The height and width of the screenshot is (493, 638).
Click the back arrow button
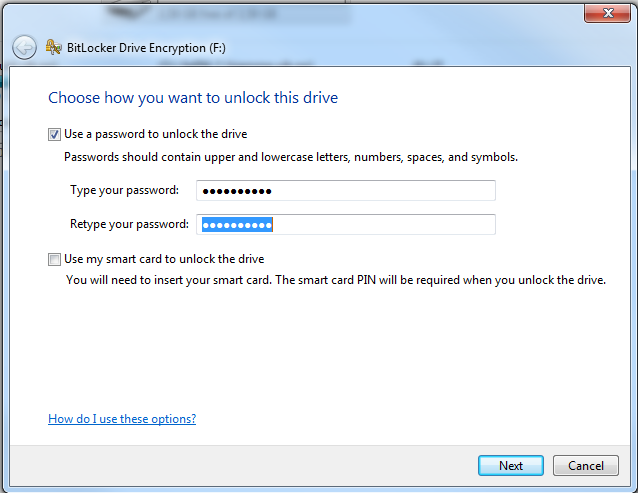[24, 46]
